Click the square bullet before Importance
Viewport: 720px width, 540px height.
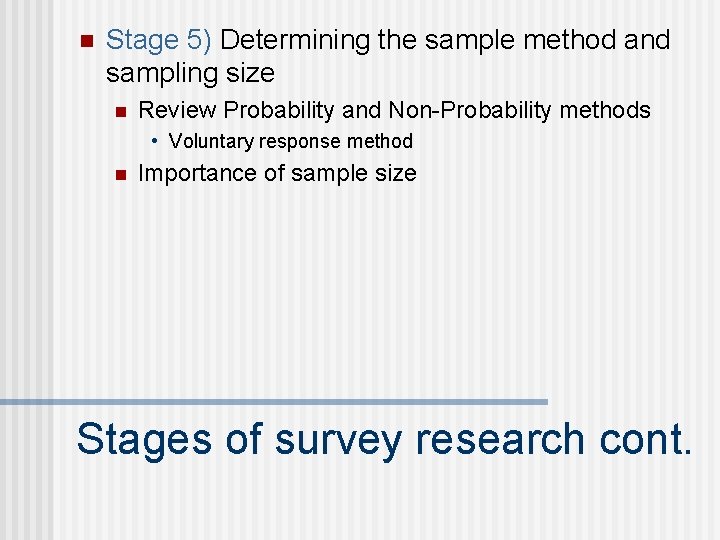(120, 175)
